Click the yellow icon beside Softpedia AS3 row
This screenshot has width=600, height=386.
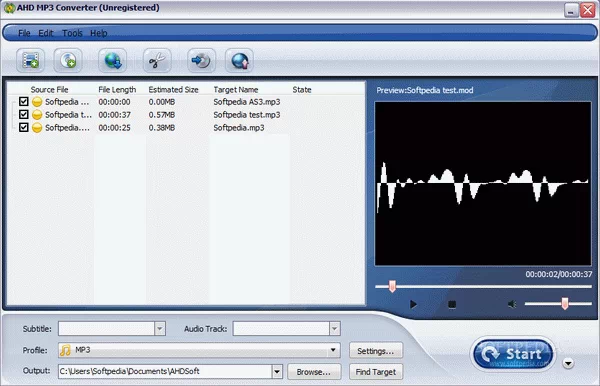tap(37, 102)
